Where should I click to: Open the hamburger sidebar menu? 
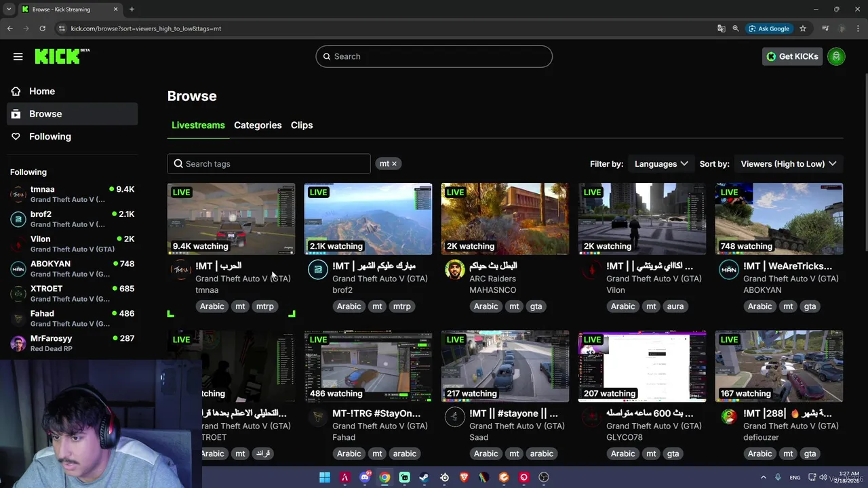(x=18, y=56)
